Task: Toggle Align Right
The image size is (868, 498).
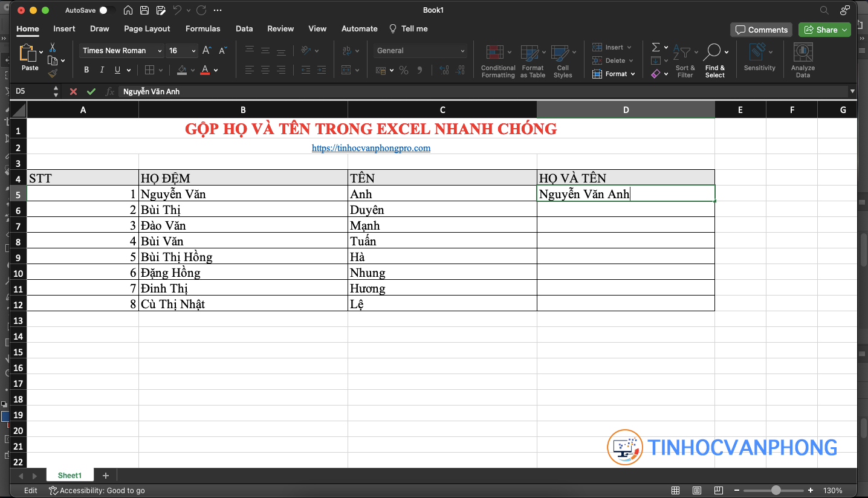Action: click(281, 70)
